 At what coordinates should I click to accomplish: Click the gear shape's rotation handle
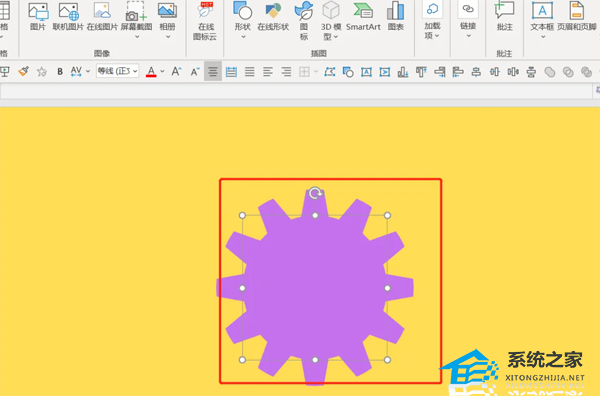click(x=315, y=193)
